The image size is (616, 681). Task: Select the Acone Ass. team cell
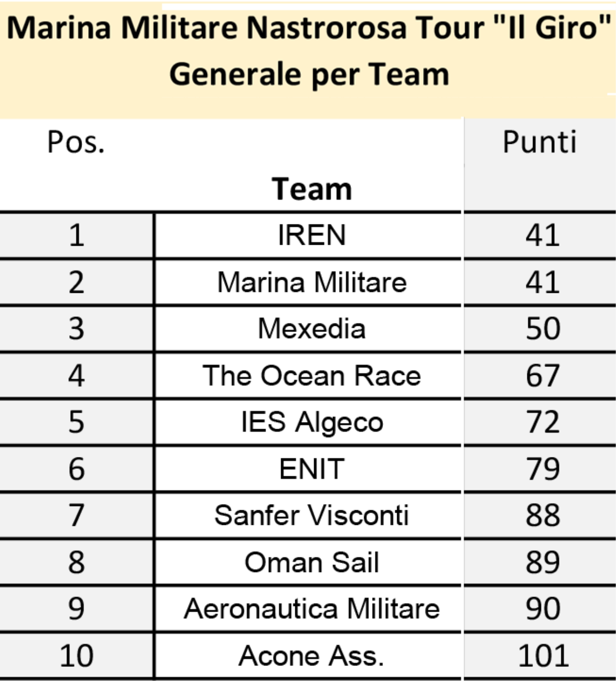(308, 656)
